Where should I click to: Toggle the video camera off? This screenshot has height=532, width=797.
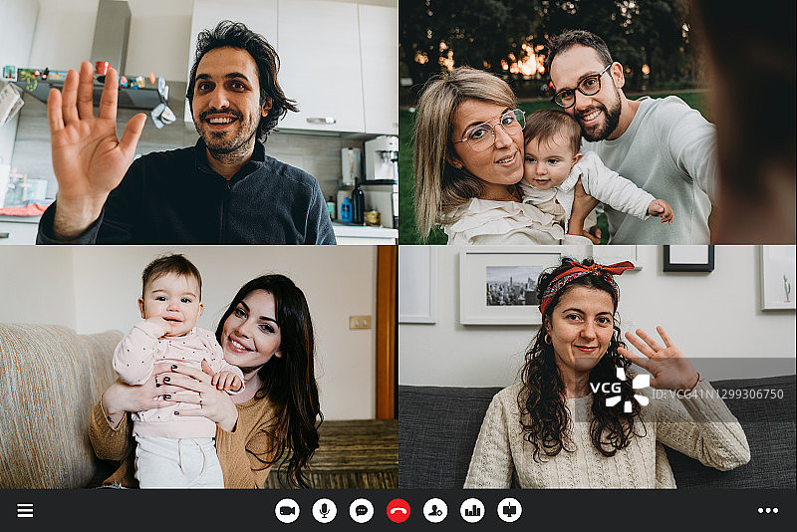(x=287, y=511)
